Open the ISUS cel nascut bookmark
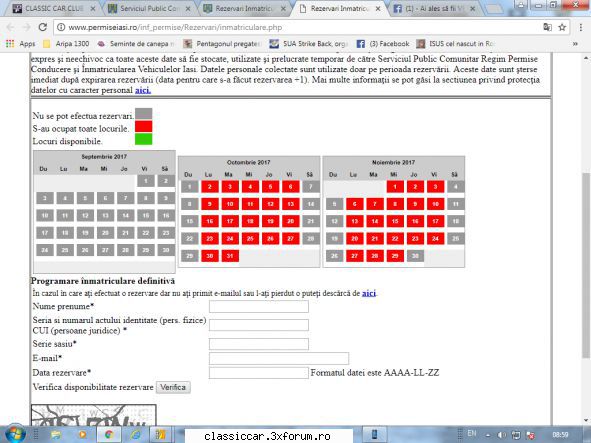The height and width of the screenshot is (443, 591). coord(455,44)
